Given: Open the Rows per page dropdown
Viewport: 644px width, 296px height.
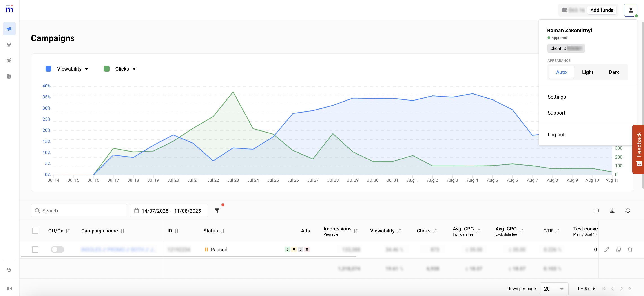Looking at the screenshot, I should pos(554,289).
